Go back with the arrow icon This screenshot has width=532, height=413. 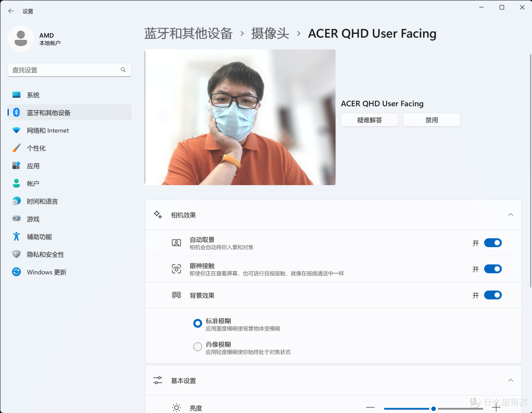coord(11,11)
